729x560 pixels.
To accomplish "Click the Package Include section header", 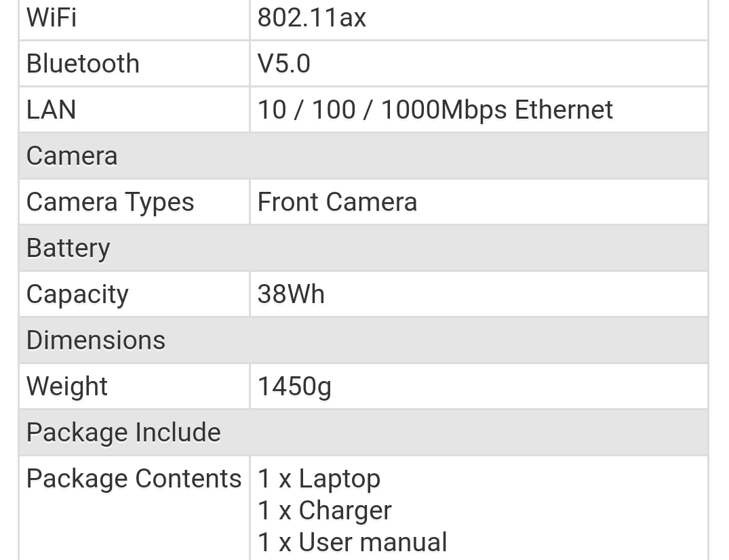I will 363,432.
